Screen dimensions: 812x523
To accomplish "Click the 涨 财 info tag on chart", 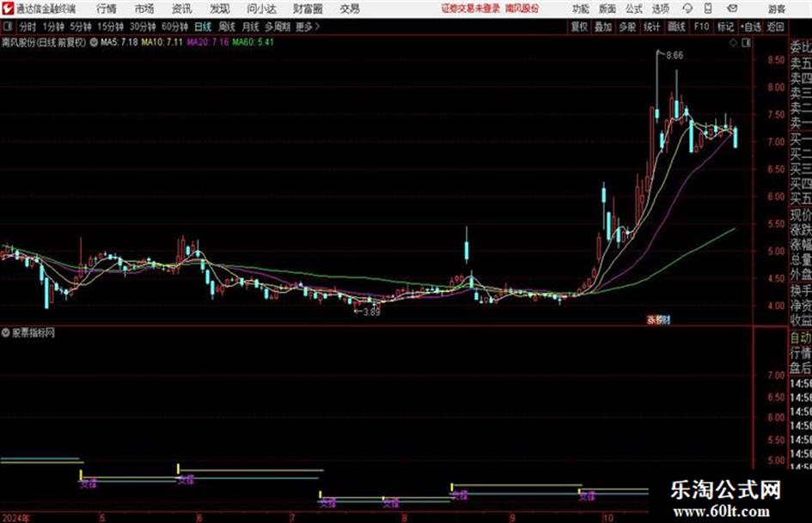I will coord(658,320).
